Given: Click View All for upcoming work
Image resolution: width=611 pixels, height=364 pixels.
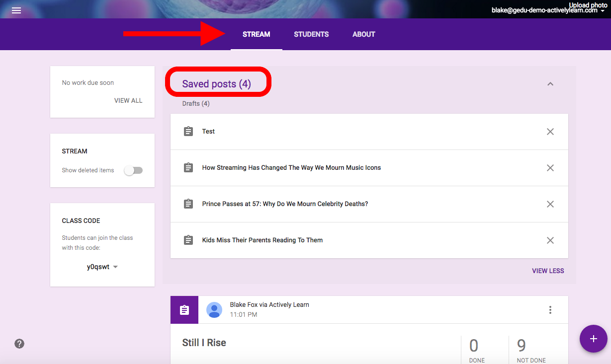Looking at the screenshot, I should pos(128,101).
